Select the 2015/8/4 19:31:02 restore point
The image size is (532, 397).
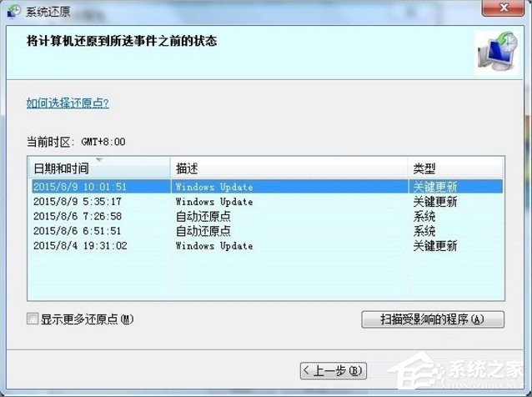[80, 246]
